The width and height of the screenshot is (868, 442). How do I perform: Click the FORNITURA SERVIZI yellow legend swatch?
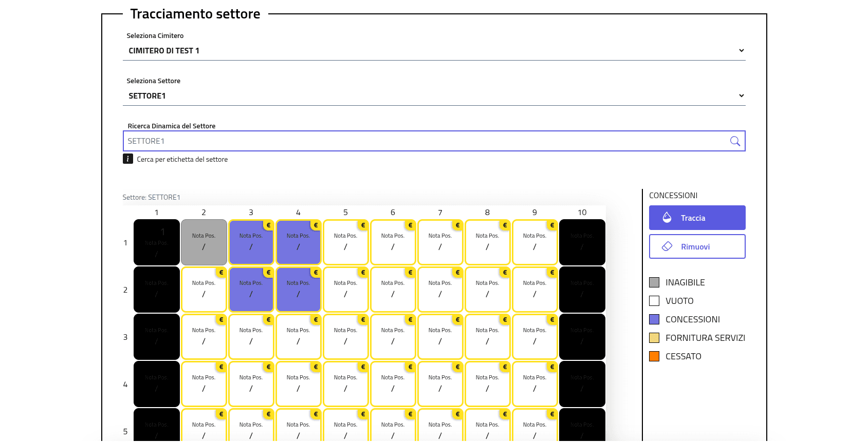(x=654, y=338)
